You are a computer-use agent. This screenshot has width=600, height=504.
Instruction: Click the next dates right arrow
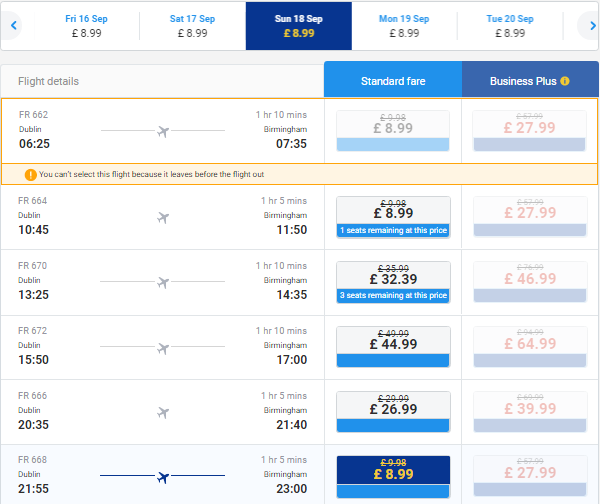tap(592, 25)
